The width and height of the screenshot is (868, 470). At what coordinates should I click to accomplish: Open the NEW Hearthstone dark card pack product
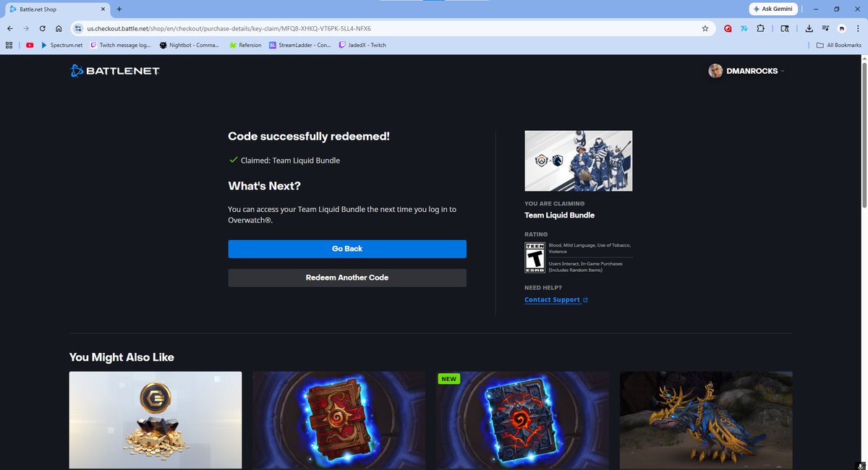(522, 420)
